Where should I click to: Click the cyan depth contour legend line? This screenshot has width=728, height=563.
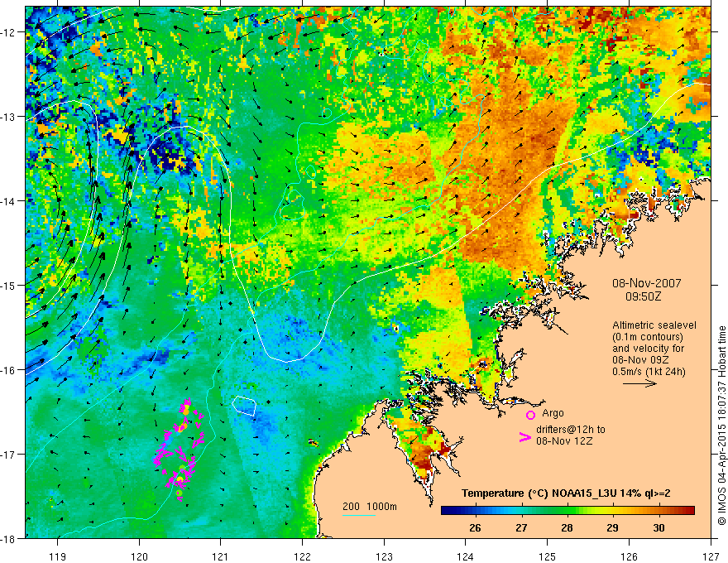coord(359,515)
